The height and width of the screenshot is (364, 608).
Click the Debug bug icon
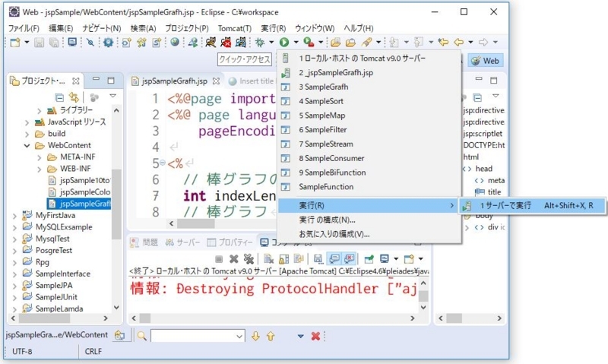click(259, 43)
